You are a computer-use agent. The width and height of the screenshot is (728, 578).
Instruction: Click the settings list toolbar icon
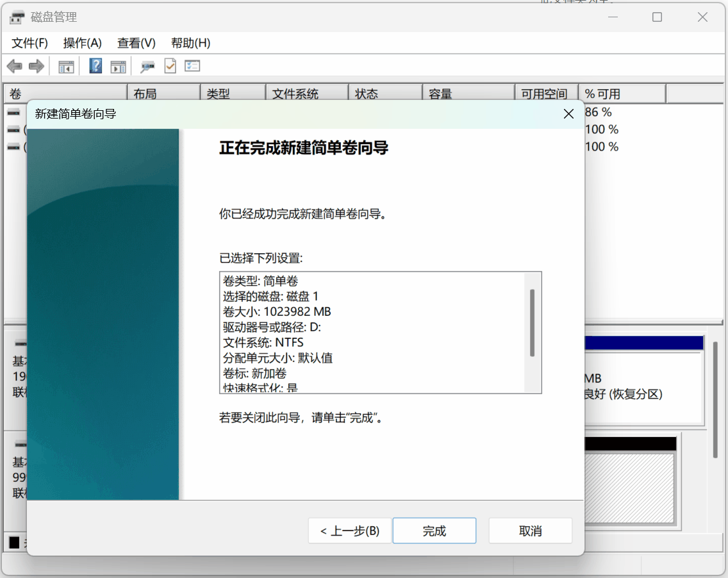click(x=192, y=66)
